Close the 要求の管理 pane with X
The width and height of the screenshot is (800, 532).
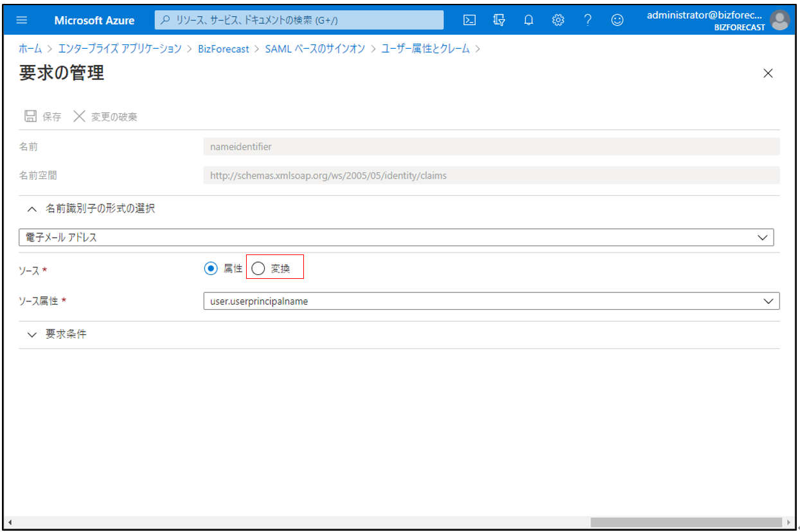[x=768, y=73]
